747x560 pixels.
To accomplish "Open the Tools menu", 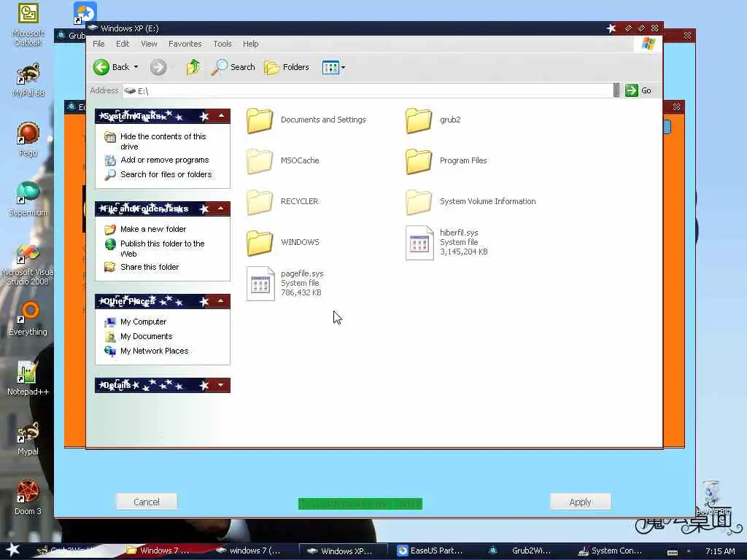I will [x=222, y=44].
